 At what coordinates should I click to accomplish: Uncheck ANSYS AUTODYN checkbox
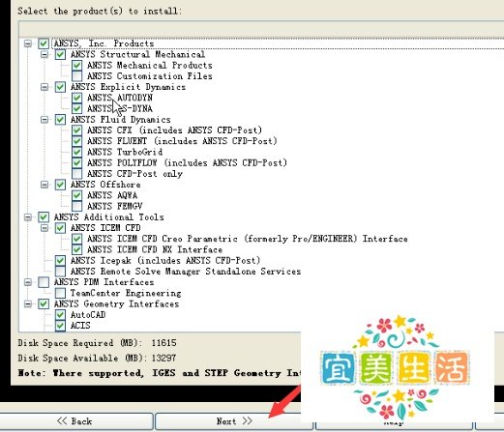(76, 98)
